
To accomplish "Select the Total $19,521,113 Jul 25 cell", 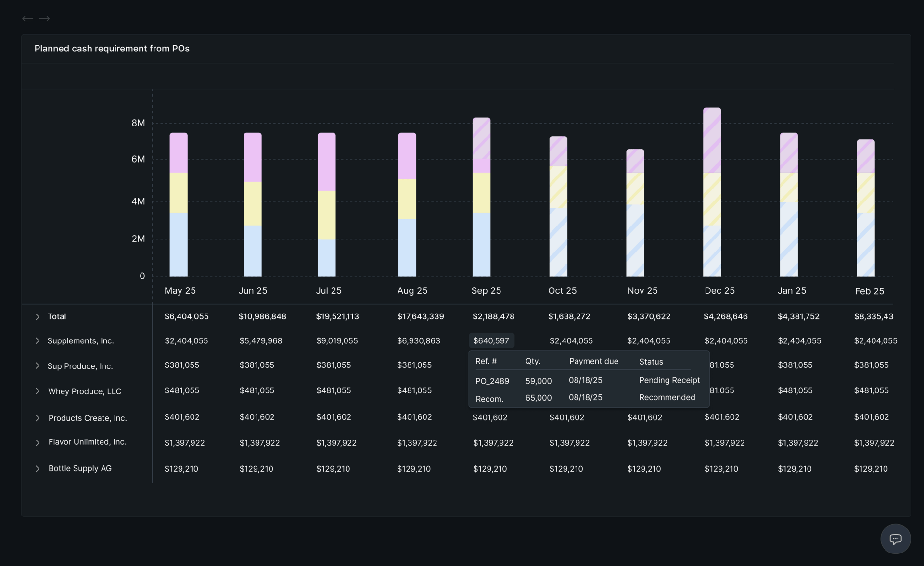I will coord(337,317).
